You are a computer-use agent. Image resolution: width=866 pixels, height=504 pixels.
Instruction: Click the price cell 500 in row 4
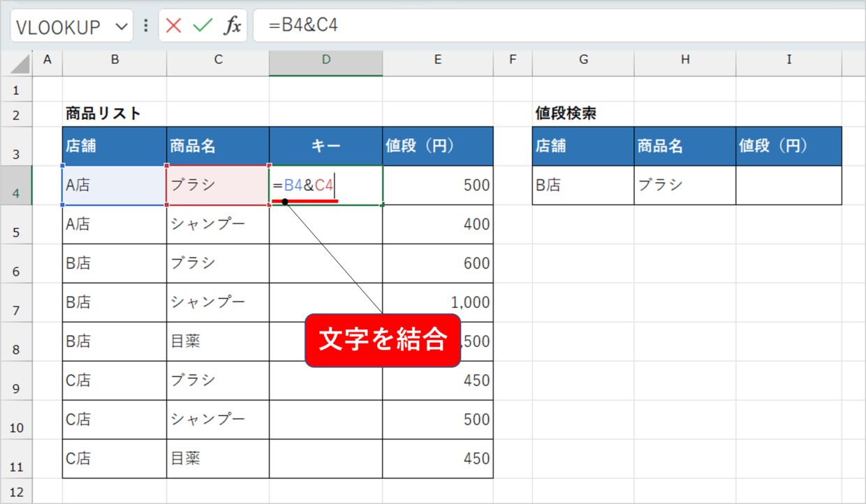(438, 185)
